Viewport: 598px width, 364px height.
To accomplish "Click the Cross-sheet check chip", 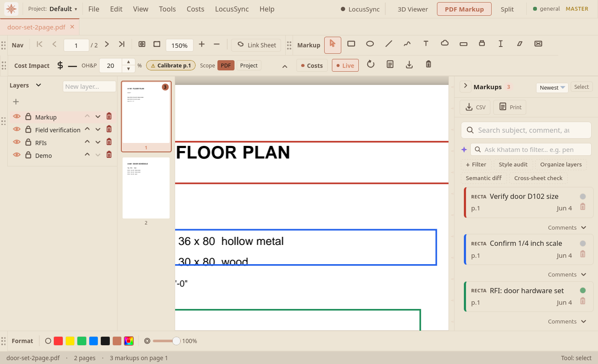I will 538,178.
